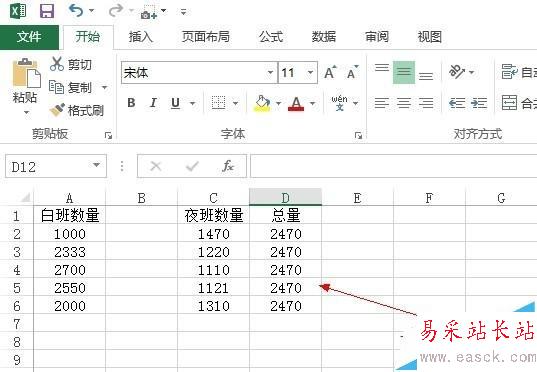Click the Paste (粘贴) clipboard icon
Viewport: 537px width, 372px height.
pos(26,73)
